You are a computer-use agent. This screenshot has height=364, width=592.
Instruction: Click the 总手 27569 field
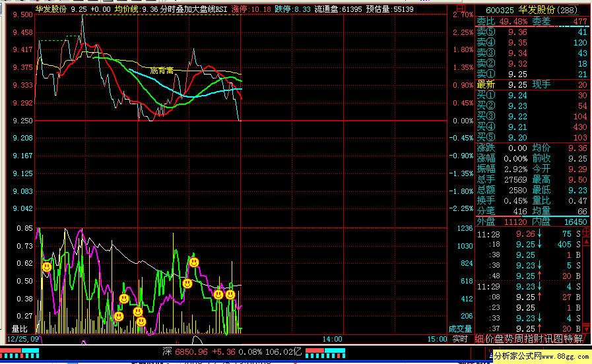(502, 179)
